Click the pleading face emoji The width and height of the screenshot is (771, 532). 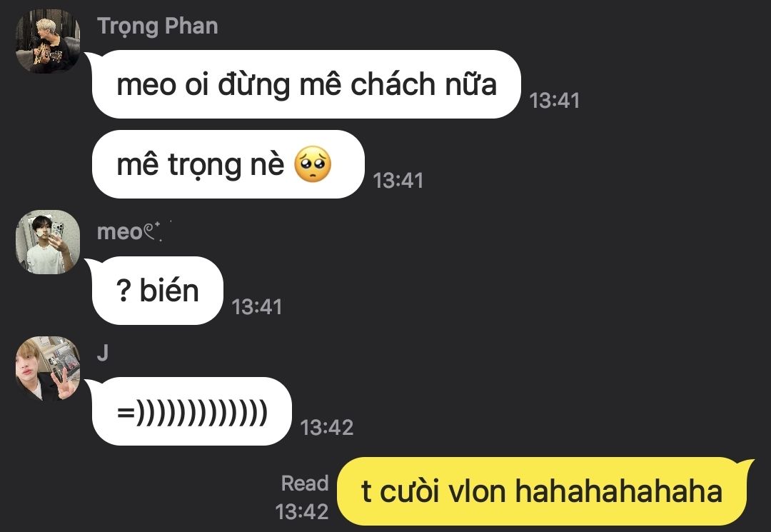click(x=313, y=164)
